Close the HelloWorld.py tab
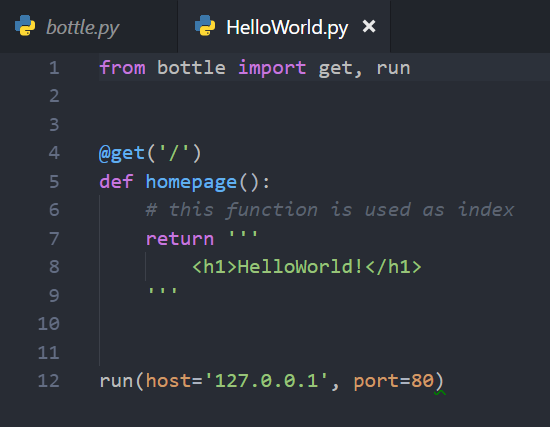Image resolution: width=550 pixels, height=427 pixels. point(369,26)
